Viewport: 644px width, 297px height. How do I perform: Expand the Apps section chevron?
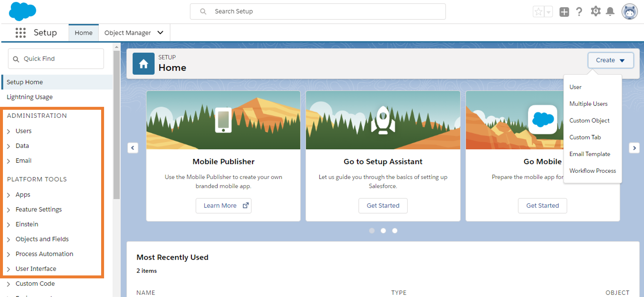pos(8,195)
